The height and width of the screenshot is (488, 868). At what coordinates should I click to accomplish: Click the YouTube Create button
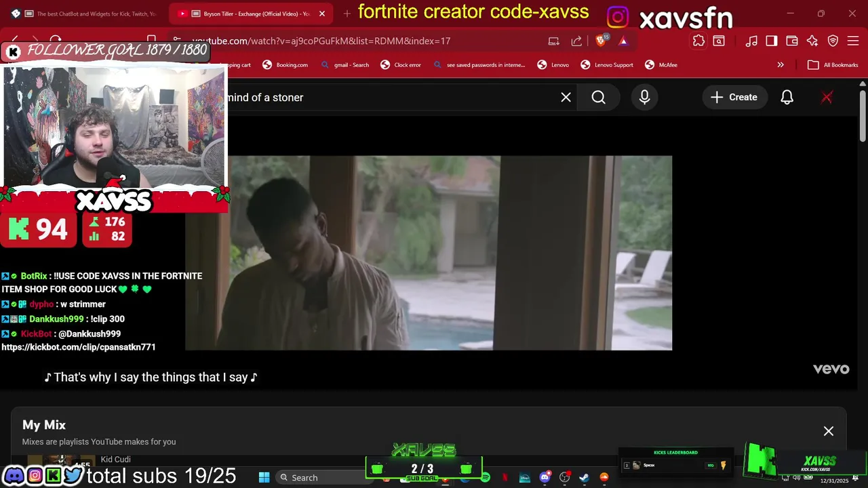tap(734, 98)
